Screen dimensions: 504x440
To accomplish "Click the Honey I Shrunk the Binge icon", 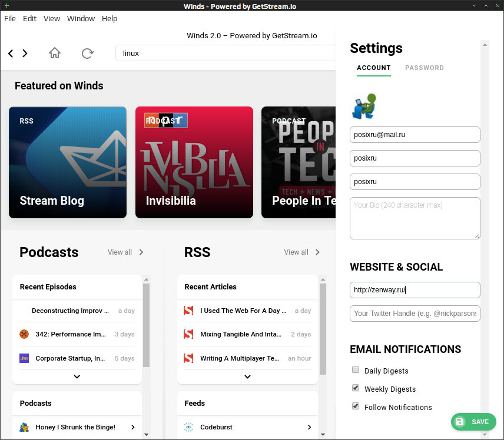I will (x=24, y=427).
